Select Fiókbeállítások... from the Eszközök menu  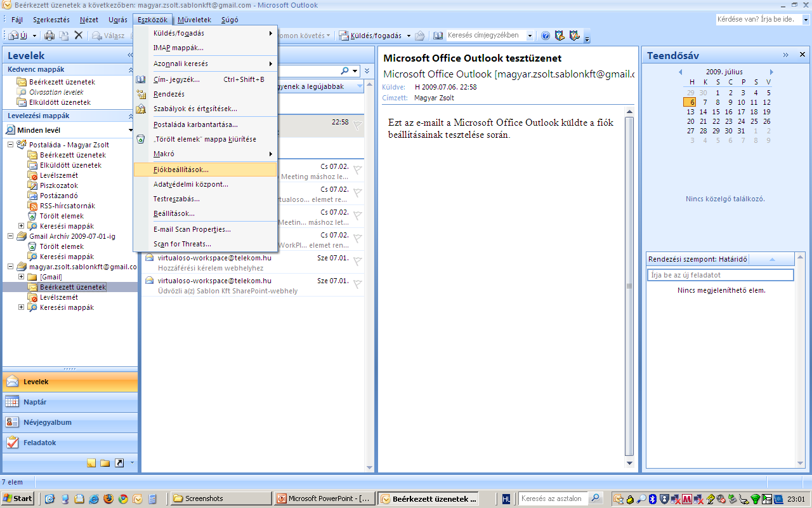pyautogui.click(x=206, y=170)
